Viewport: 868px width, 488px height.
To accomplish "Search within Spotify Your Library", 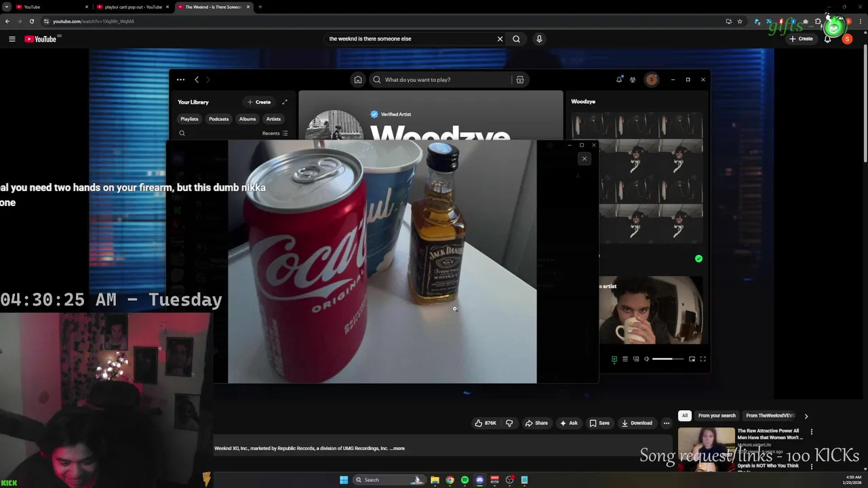I will coord(182,134).
